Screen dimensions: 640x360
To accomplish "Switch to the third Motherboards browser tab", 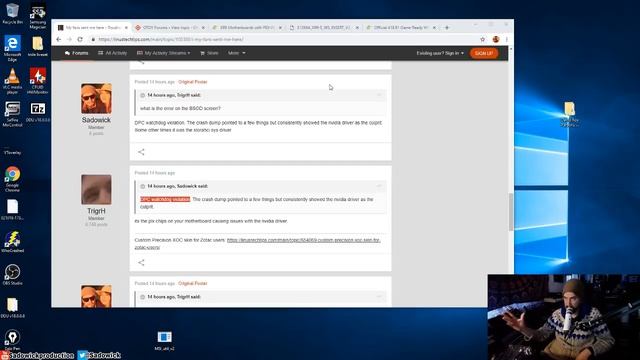I will tap(246, 27).
